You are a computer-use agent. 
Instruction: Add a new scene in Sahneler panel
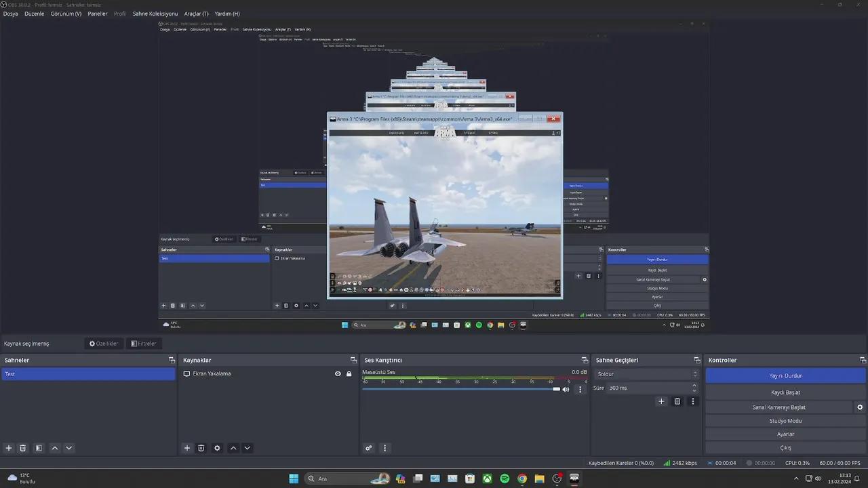tap(9, 448)
